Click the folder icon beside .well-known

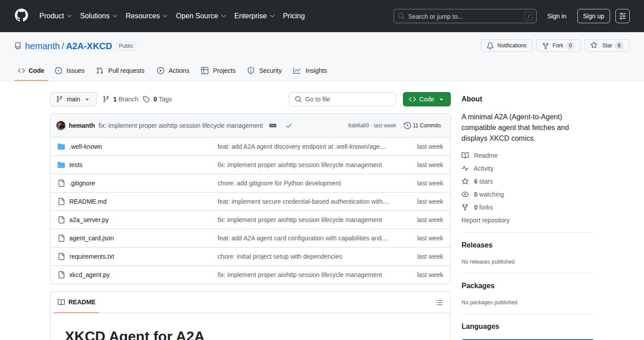coord(61,147)
